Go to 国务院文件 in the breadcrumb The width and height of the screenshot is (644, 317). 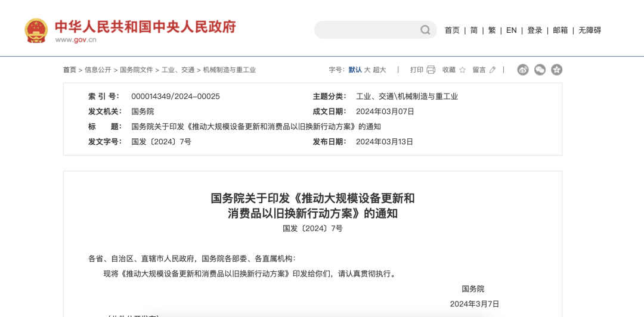(x=137, y=70)
